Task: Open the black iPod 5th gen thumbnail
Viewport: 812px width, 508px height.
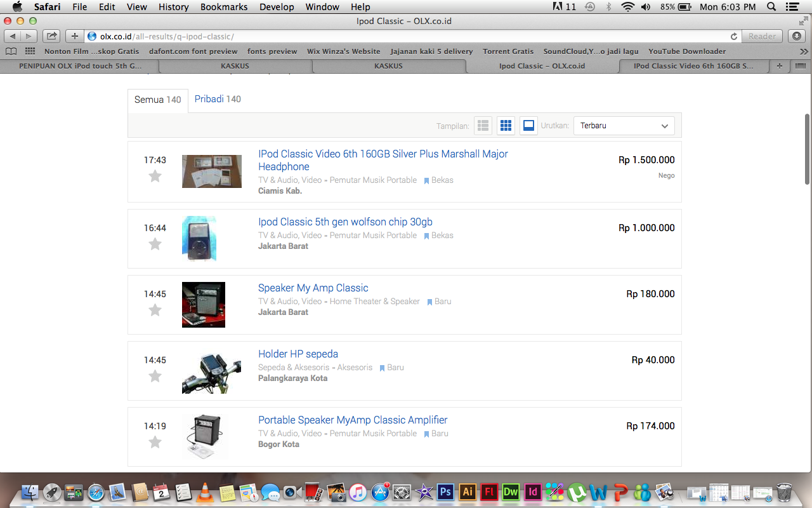Action: point(199,239)
